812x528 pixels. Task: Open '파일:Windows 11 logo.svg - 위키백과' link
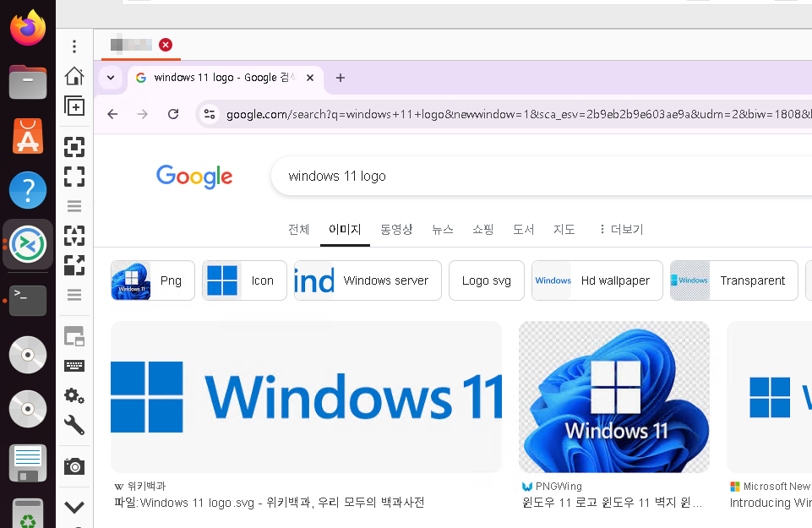pos(270,503)
